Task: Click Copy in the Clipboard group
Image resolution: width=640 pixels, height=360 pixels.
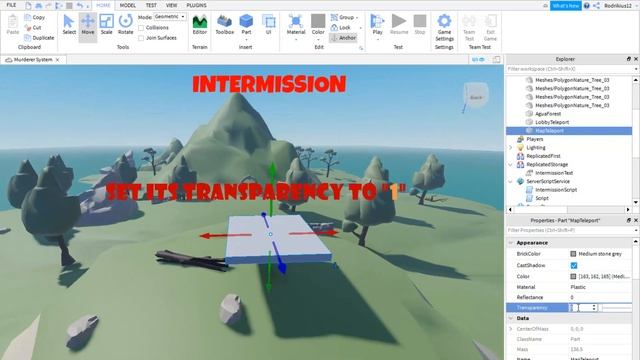Action: tap(35, 17)
